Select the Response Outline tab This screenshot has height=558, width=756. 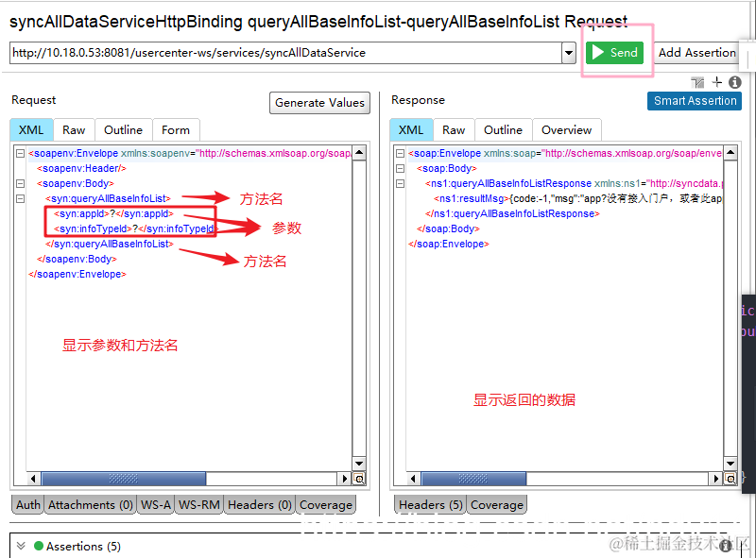point(504,130)
